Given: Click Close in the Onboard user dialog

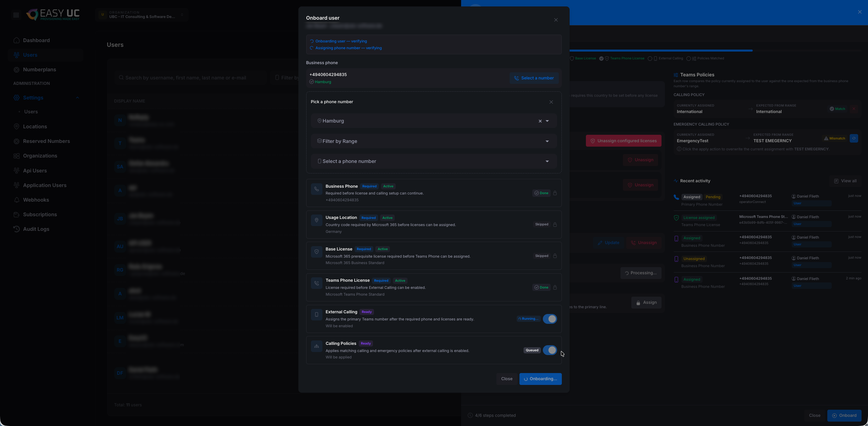Looking at the screenshot, I should (507, 379).
